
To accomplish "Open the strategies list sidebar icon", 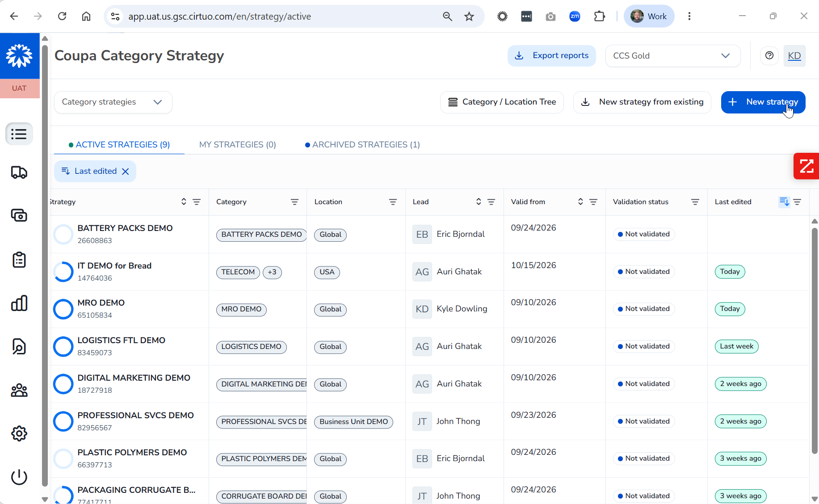I will coord(19,134).
